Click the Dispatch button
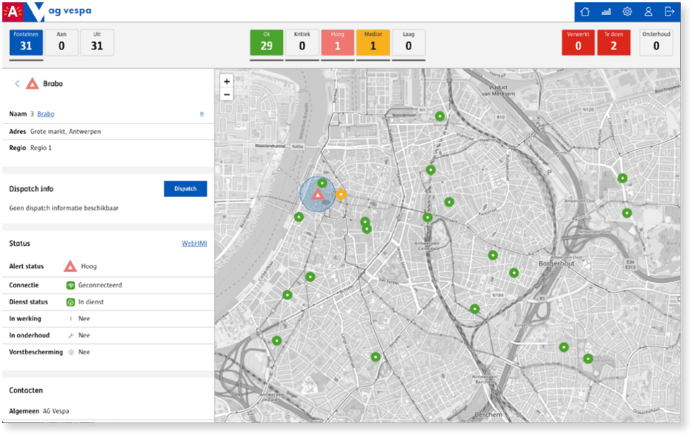The height and width of the screenshot is (437, 700). click(185, 189)
